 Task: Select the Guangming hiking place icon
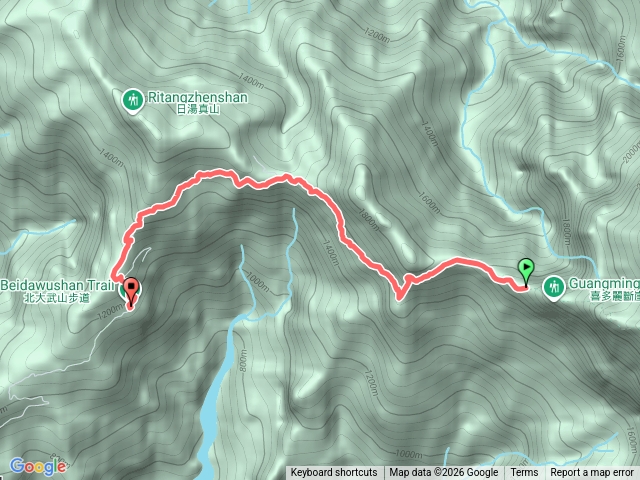click(x=554, y=287)
